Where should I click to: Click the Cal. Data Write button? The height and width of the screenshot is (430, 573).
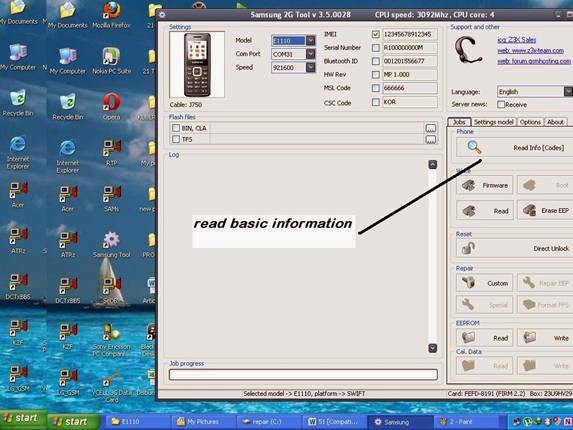click(545, 365)
